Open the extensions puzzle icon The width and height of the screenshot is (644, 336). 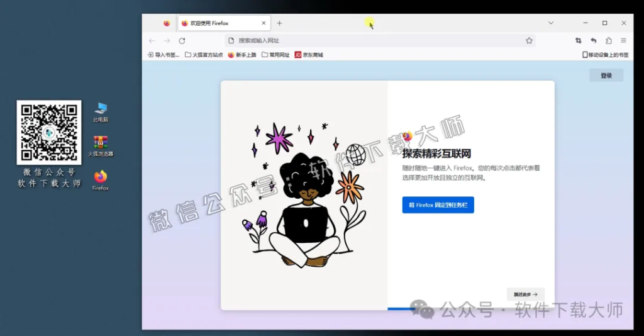click(609, 40)
